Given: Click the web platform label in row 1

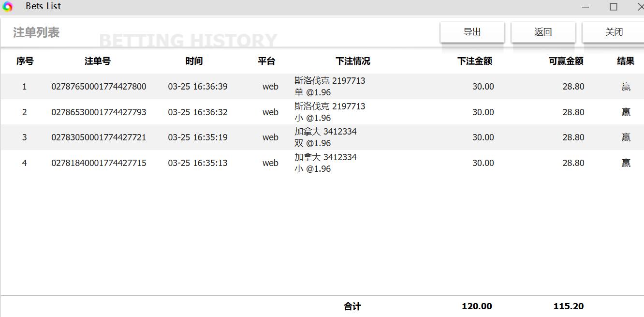Looking at the screenshot, I should [270, 86].
